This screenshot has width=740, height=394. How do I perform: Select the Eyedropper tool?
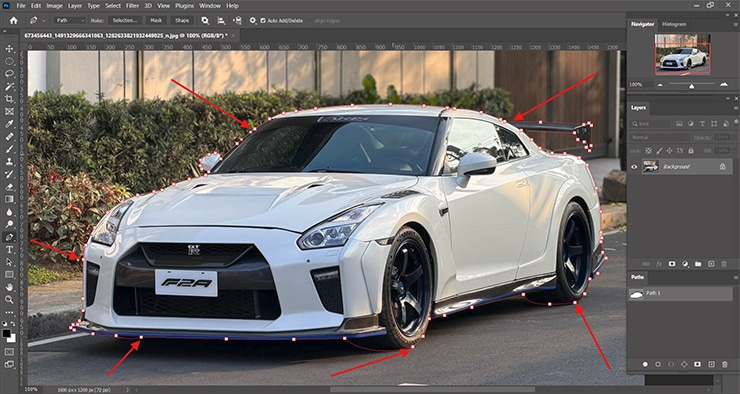[x=9, y=124]
